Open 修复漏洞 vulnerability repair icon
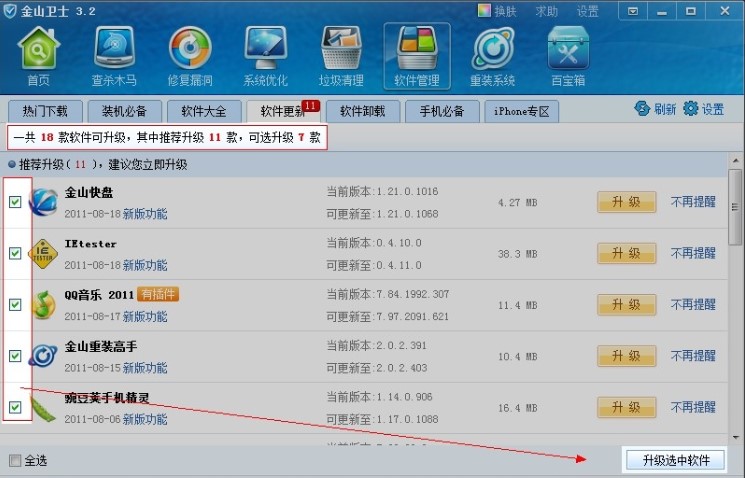The height and width of the screenshot is (478, 745). [x=190, y=57]
